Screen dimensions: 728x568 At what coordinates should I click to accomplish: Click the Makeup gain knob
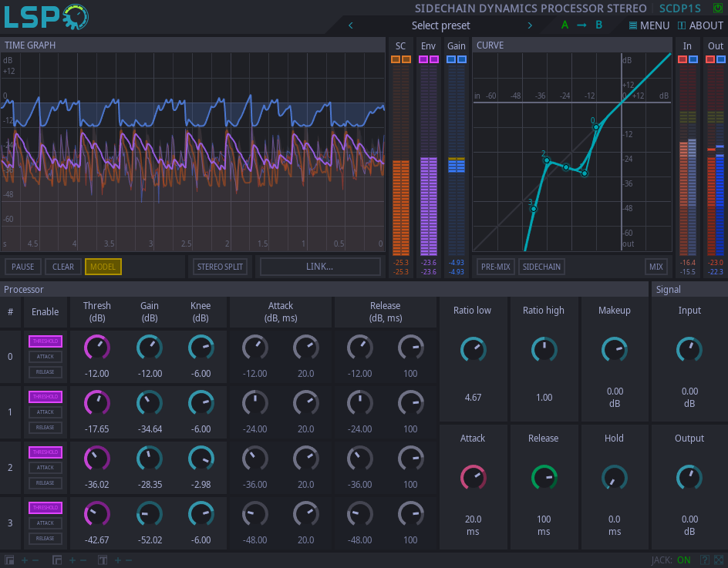pos(614,349)
